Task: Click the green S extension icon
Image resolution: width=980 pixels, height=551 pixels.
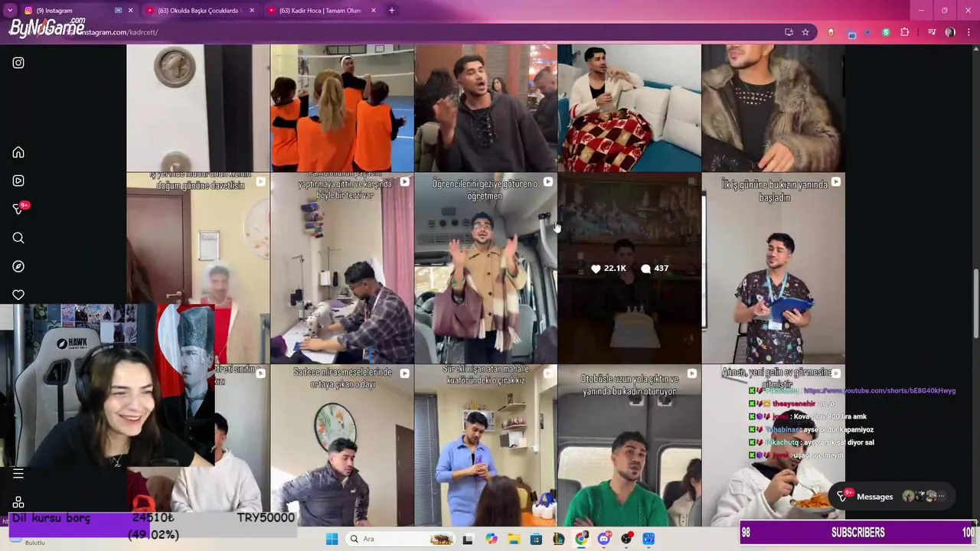Action: (886, 32)
